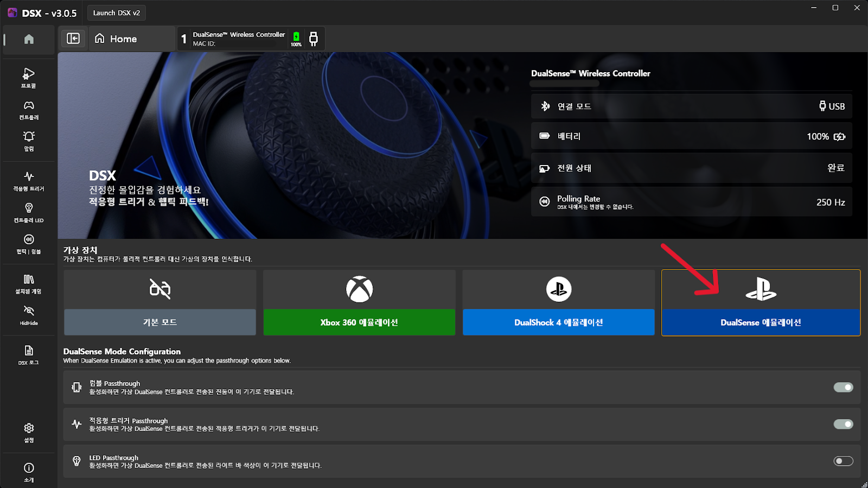Click the controller number 1 badge

(x=184, y=39)
